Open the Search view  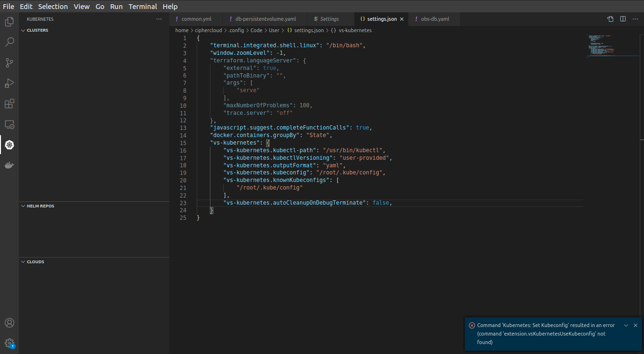(x=9, y=42)
